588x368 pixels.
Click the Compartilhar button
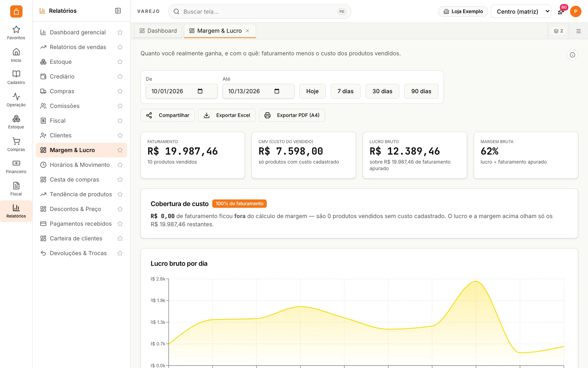[168, 115]
